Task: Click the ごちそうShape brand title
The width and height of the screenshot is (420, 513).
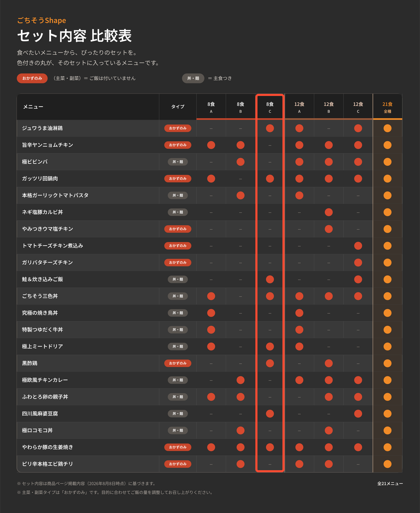Action: [41, 20]
